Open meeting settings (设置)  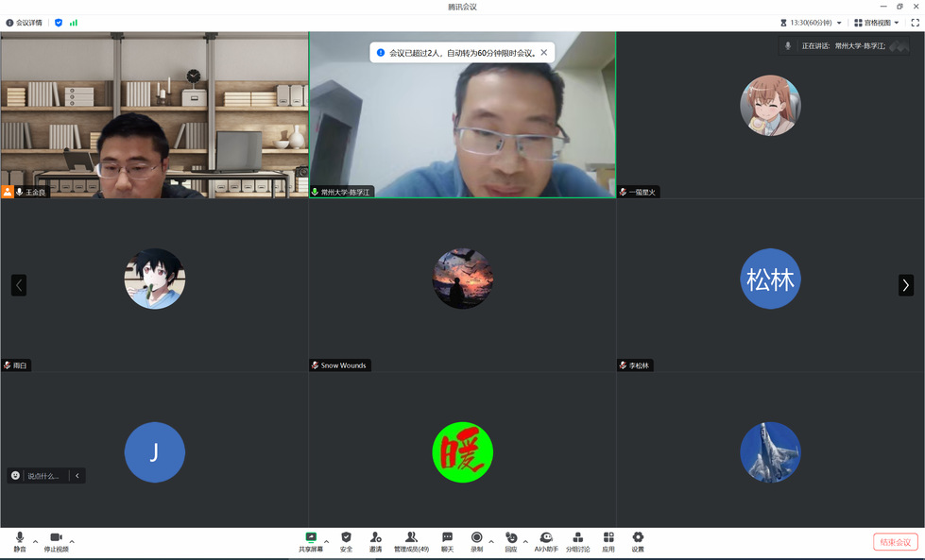coord(638,540)
